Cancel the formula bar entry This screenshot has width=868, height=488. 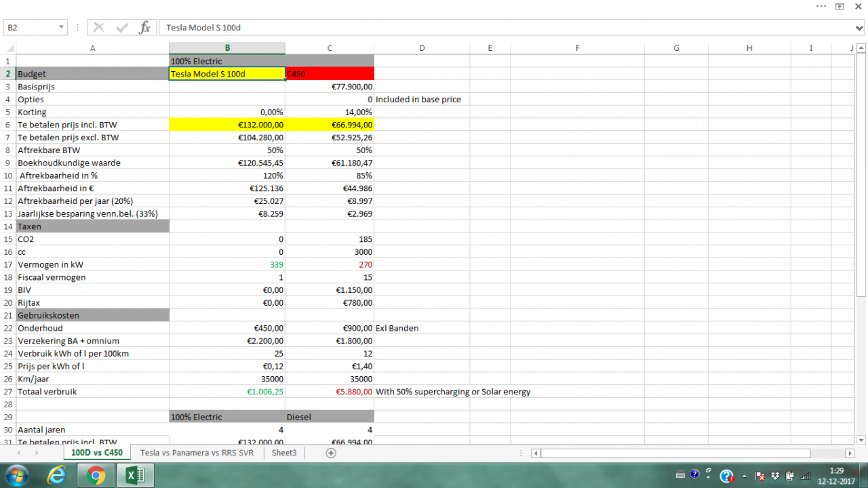(99, 28)
